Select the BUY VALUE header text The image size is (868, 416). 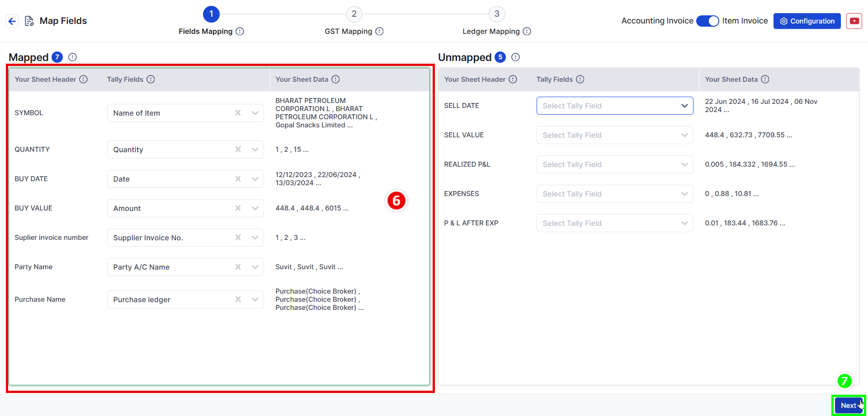click(x=33, y=208)
